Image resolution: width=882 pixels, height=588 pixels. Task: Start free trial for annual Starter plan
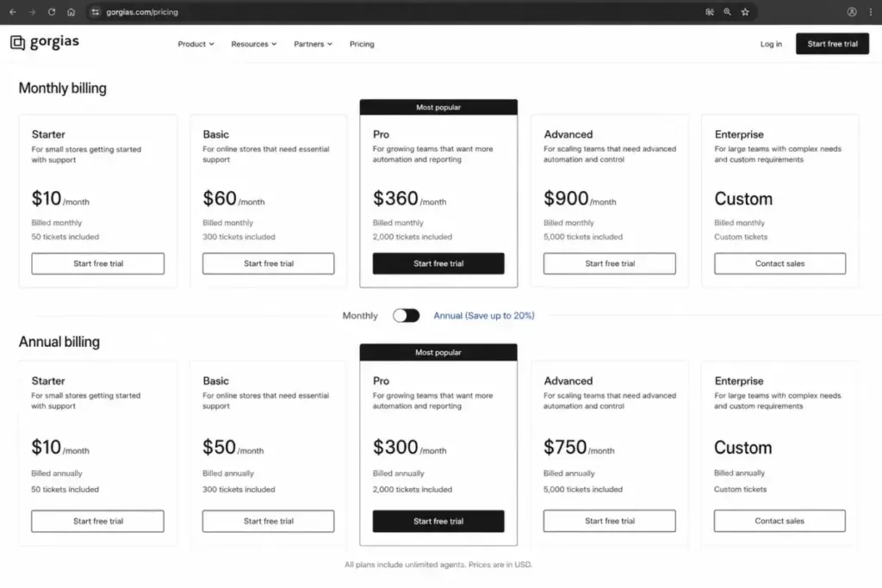pos(98,521)
